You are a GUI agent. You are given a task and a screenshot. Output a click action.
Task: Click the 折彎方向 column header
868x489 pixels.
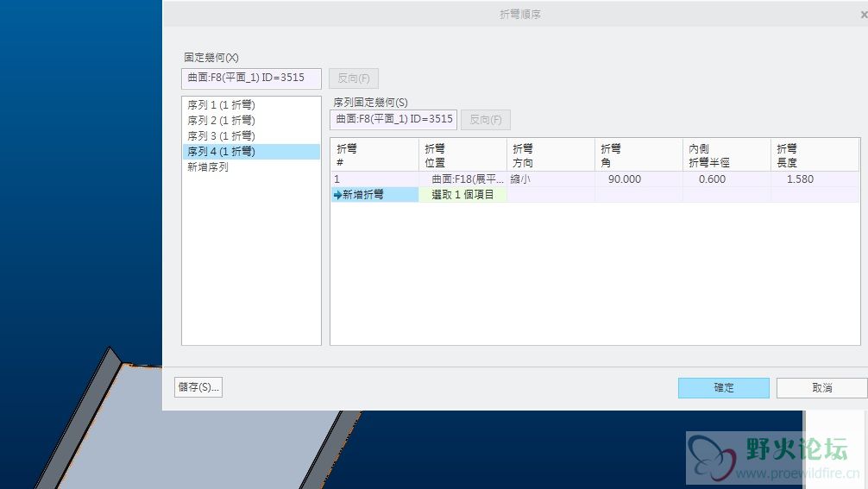(x=550, y=155)
